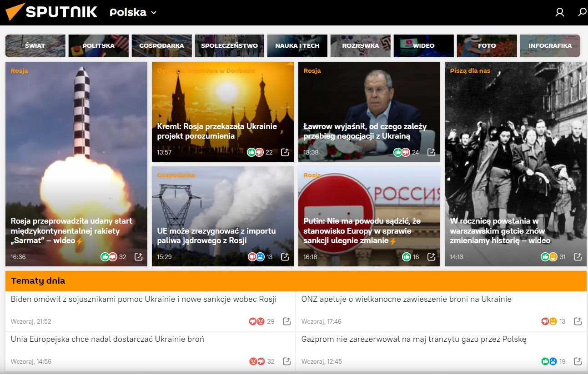The width and height of the screenshot is (588, 375).
Task: Select the Rosja tag on the Ławrow card
Action: pos(312,70)
